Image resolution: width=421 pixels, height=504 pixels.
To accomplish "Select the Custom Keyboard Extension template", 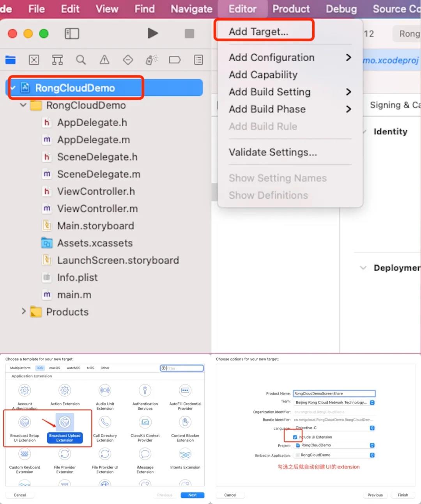I will pos(25,460).
